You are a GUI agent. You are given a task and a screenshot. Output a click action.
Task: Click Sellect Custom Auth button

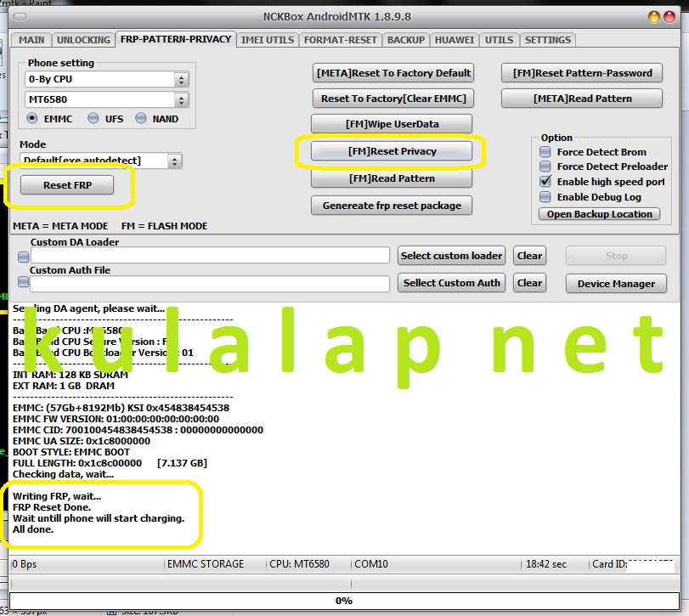click(451, 283)
